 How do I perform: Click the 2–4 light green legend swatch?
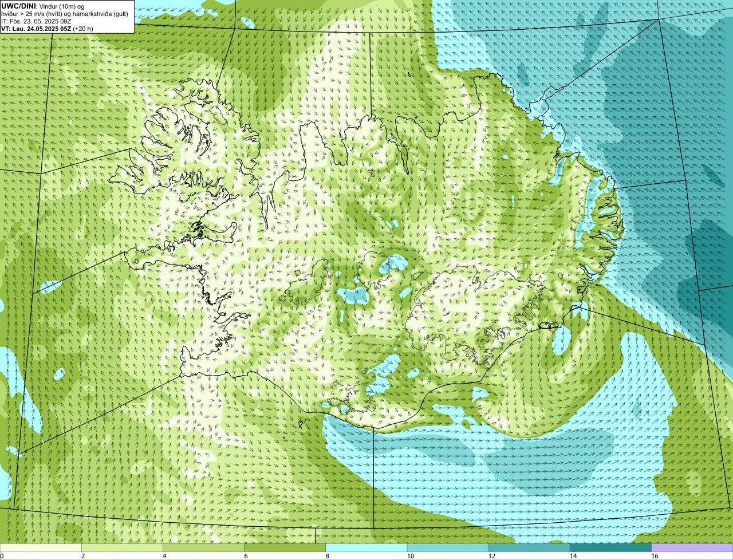[123, 547]
